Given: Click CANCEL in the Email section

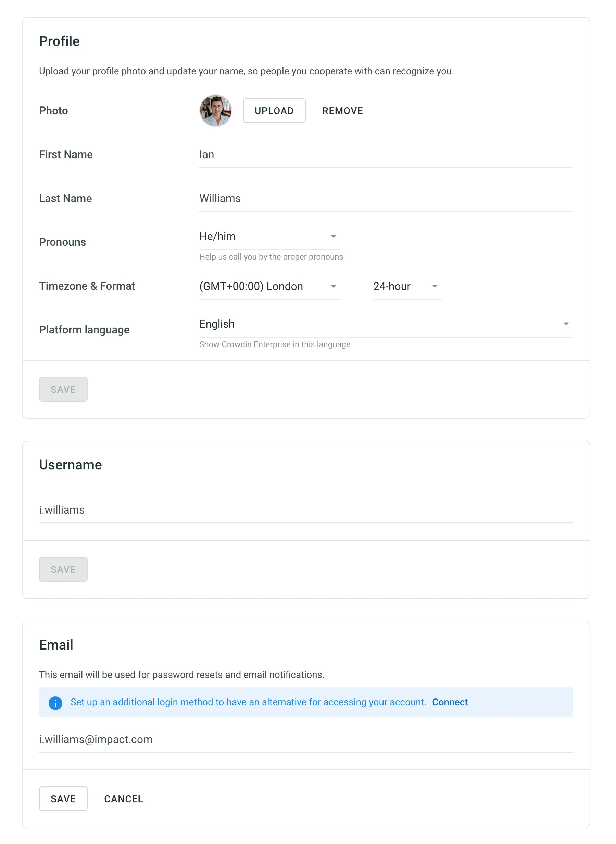Looking at the screenshot, I should pos(123,799).
